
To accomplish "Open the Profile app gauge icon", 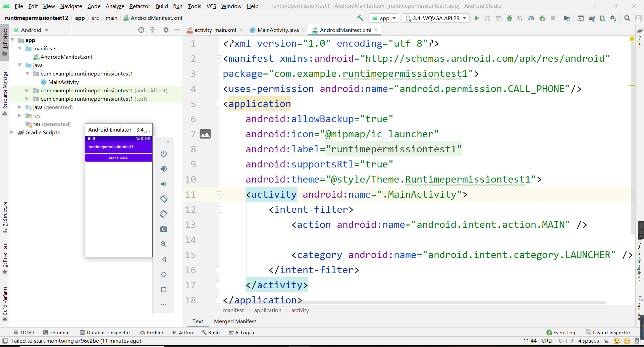I will (x=531, y=18).
